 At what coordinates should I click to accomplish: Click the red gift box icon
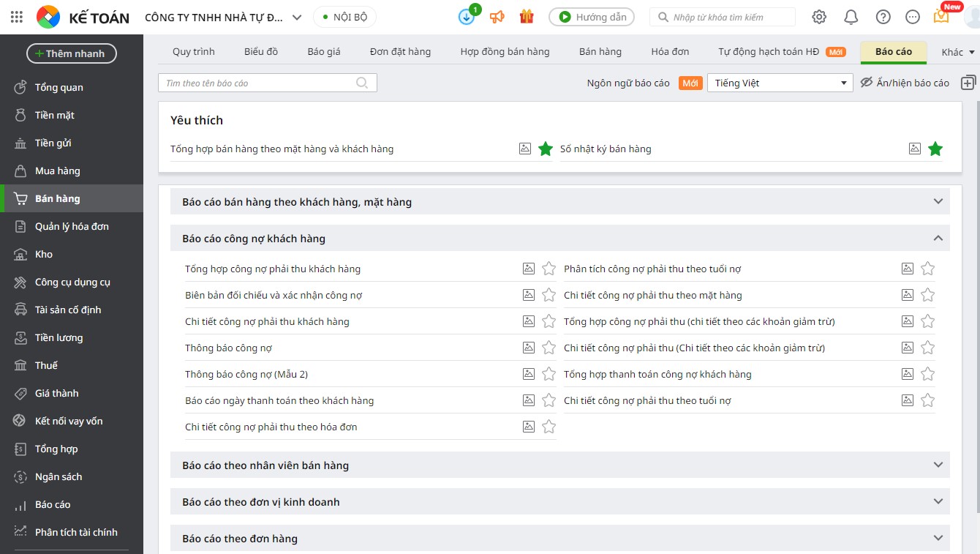click(x=527, y=17)
